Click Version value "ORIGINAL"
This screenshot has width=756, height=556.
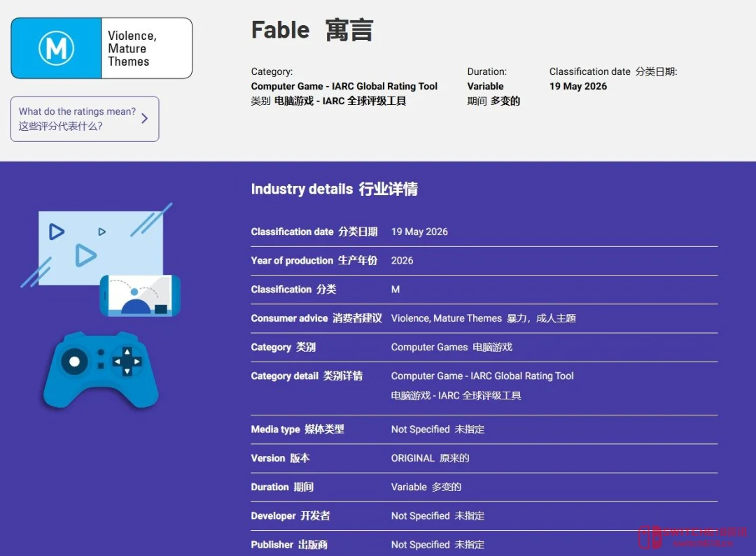pyautogui.click(x=413, y=458)
